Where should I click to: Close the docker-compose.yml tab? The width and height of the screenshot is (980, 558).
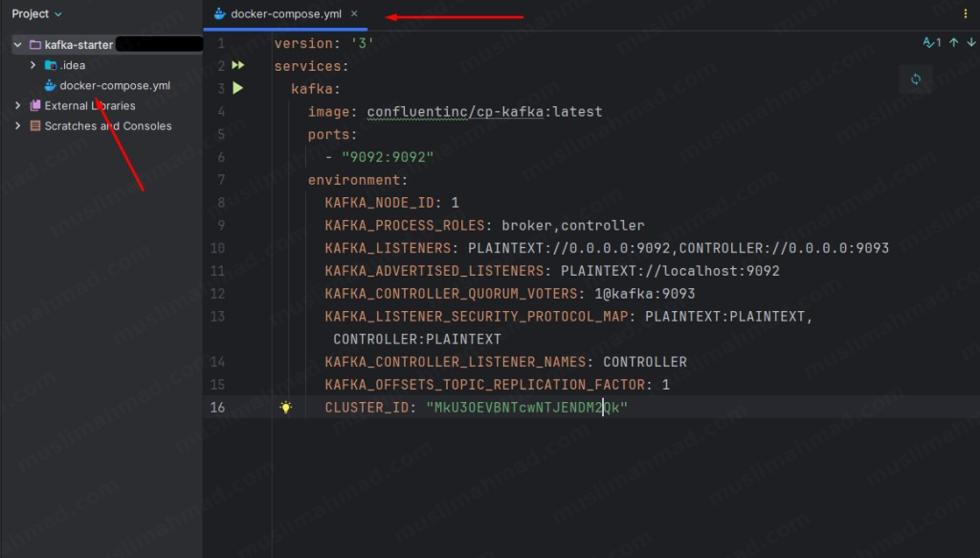[354, 14]
